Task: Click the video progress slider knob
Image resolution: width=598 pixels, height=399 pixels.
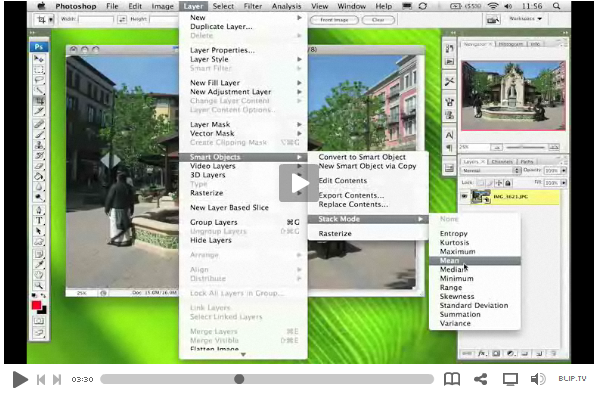Action: [239, 379]
